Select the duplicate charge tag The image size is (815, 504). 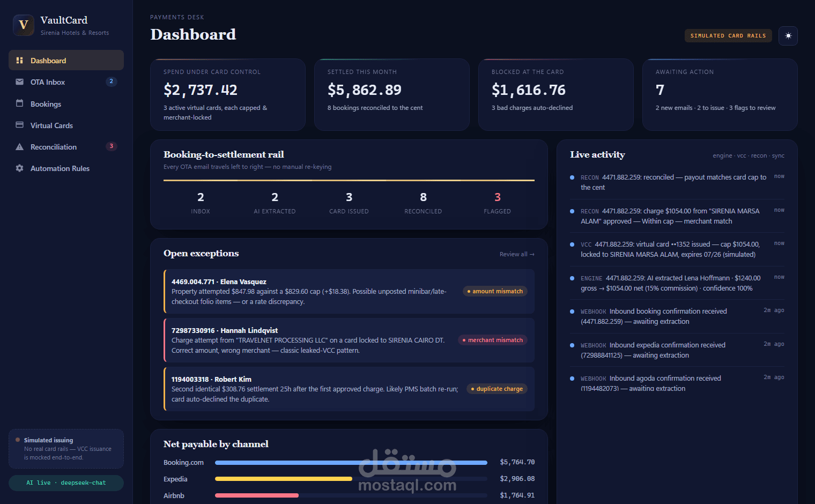[497, 389]
